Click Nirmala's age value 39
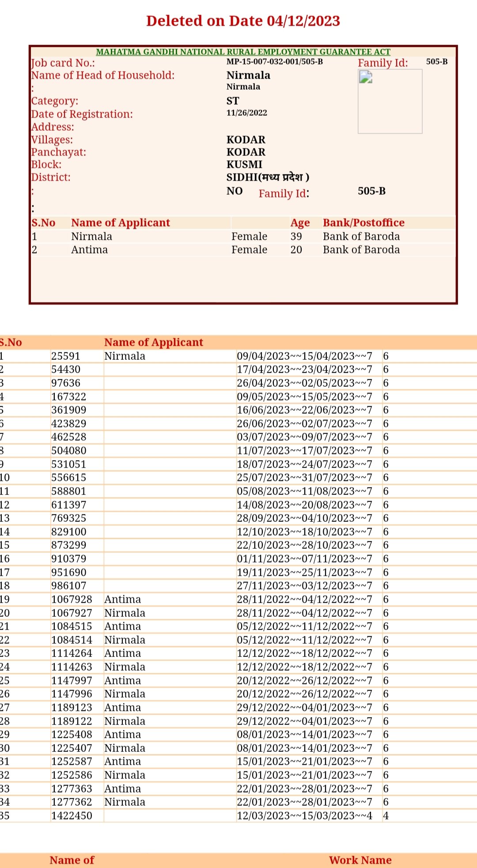Screen dimensions: 477x868 [x=296, y=237]
